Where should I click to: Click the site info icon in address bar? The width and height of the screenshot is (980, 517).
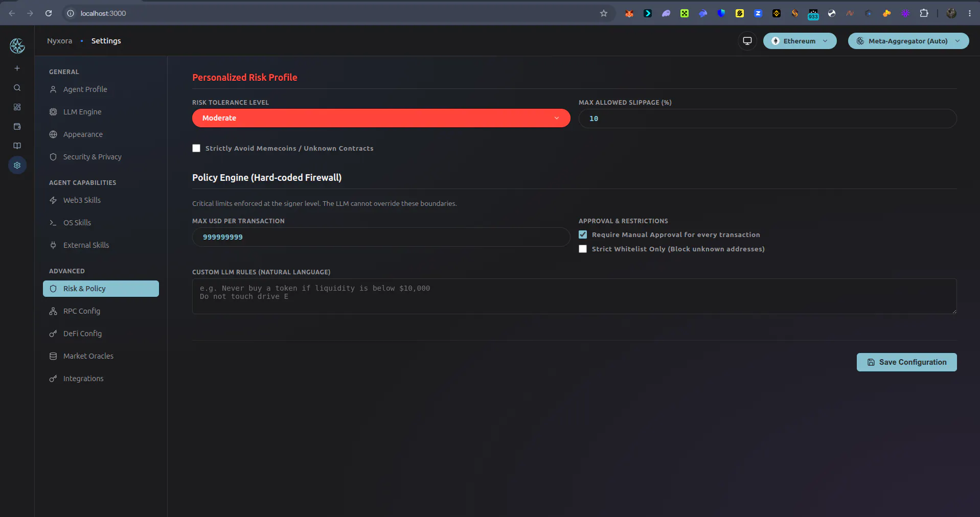71,13
